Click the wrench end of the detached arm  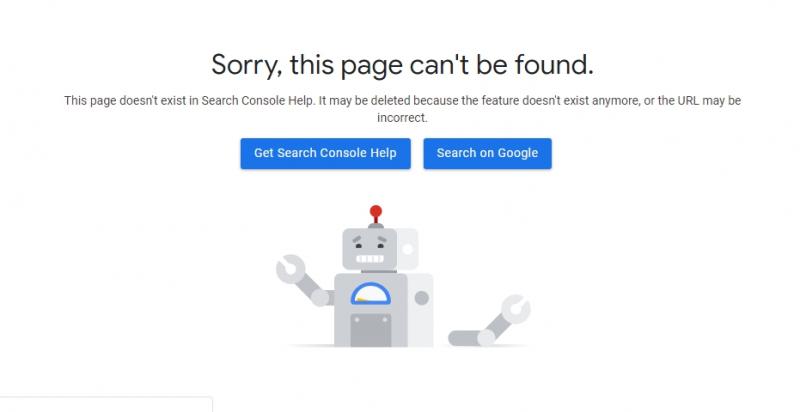(516, 309)
